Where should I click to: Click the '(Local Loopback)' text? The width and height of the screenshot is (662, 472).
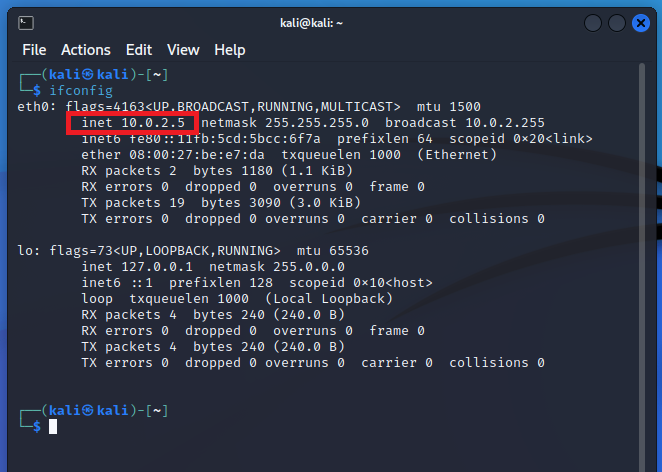tap(329, 299)
